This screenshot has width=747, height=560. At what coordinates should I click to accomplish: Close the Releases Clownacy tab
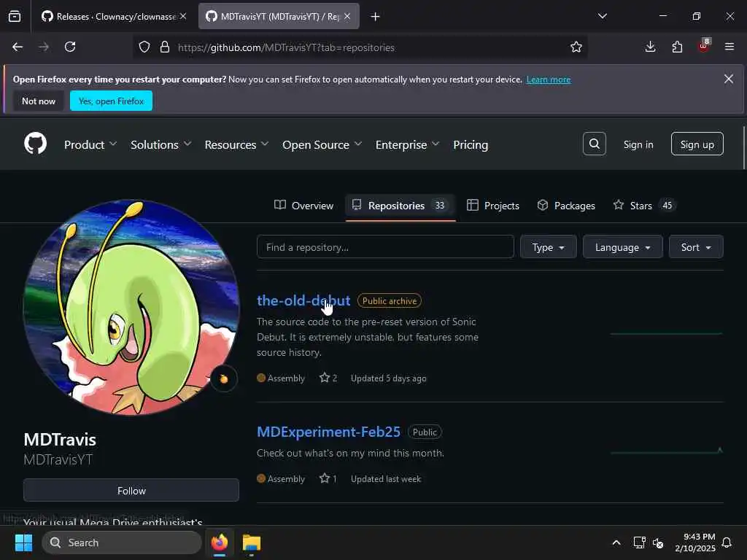183,17
